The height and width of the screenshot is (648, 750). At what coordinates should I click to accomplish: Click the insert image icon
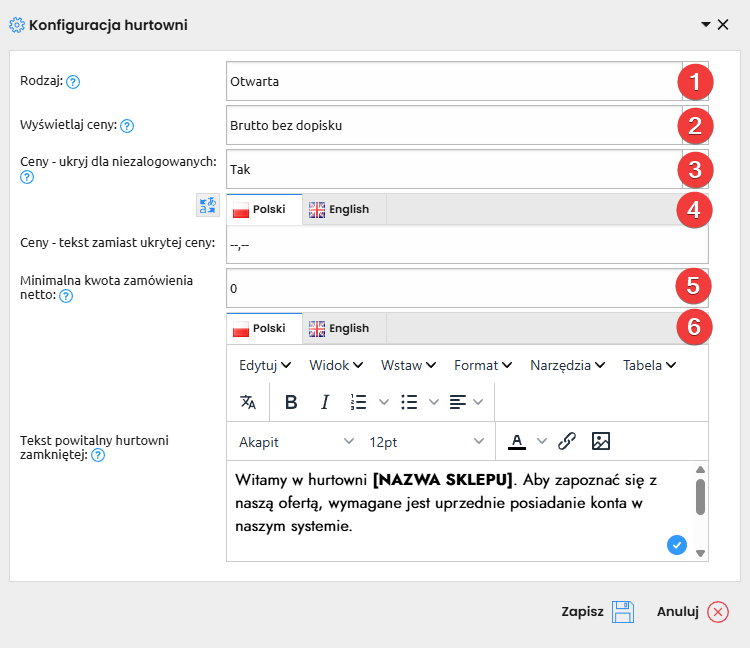pos(601,441)
